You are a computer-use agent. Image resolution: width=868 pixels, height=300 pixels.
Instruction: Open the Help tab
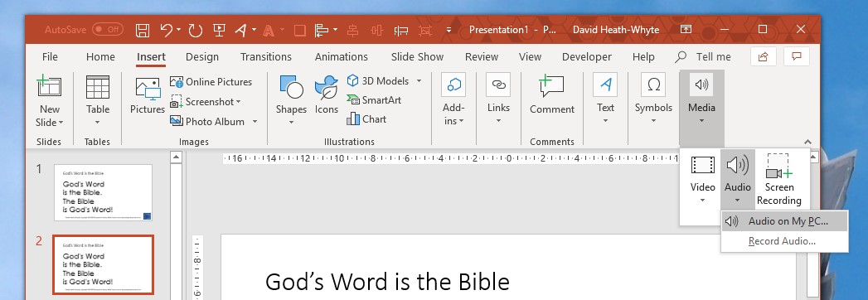(x=643, y=56)
